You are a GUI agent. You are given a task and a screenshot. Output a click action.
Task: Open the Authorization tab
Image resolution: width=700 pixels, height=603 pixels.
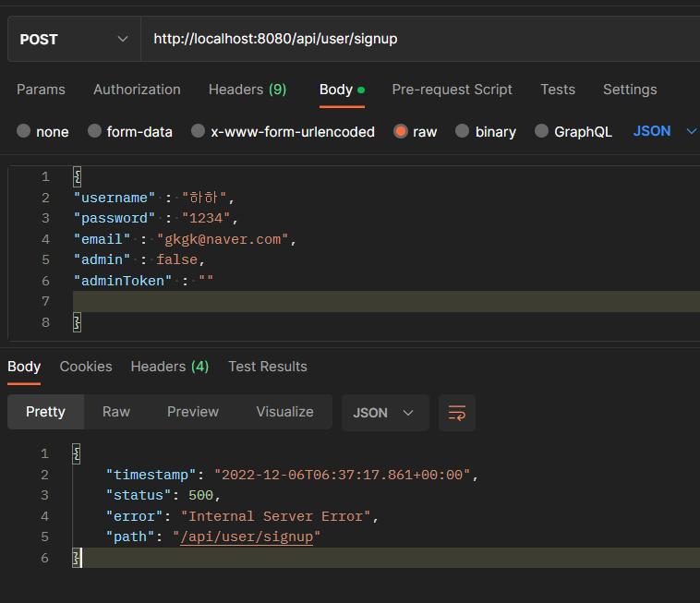[x=137, y=90]
